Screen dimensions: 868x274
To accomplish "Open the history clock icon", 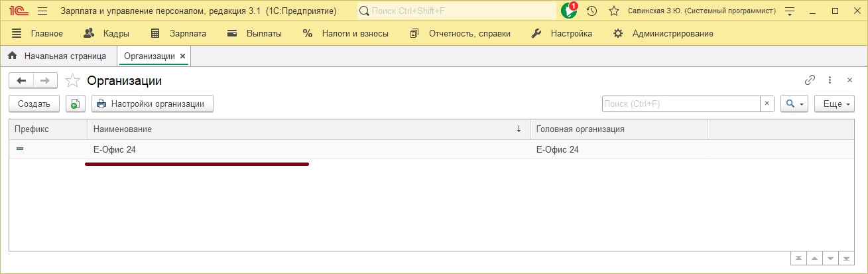I will 592,11.
